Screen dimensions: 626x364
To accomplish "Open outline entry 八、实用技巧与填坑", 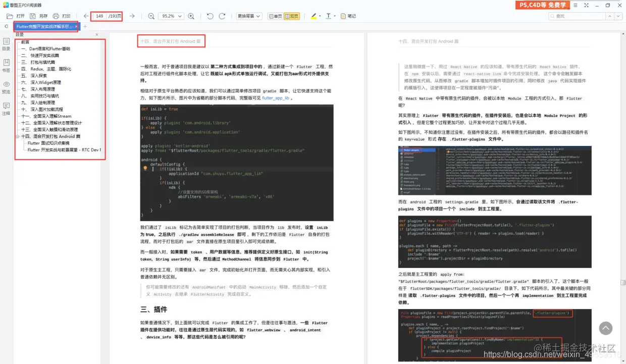I will click(x=40, y=96).
